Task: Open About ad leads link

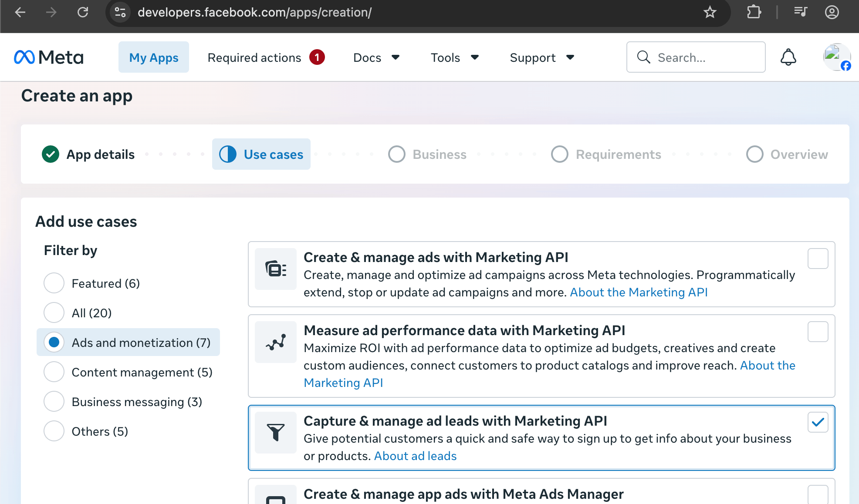Action: click(x=416, y=456)
